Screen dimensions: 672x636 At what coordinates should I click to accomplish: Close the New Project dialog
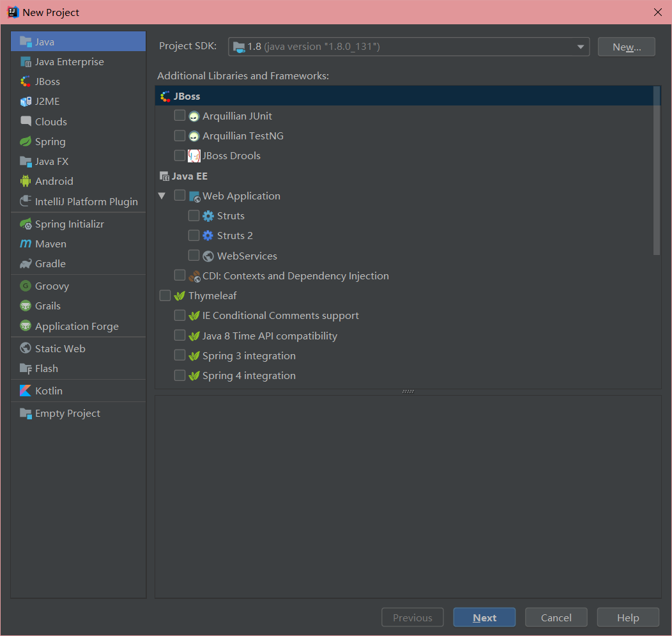[x=658, y=12]
